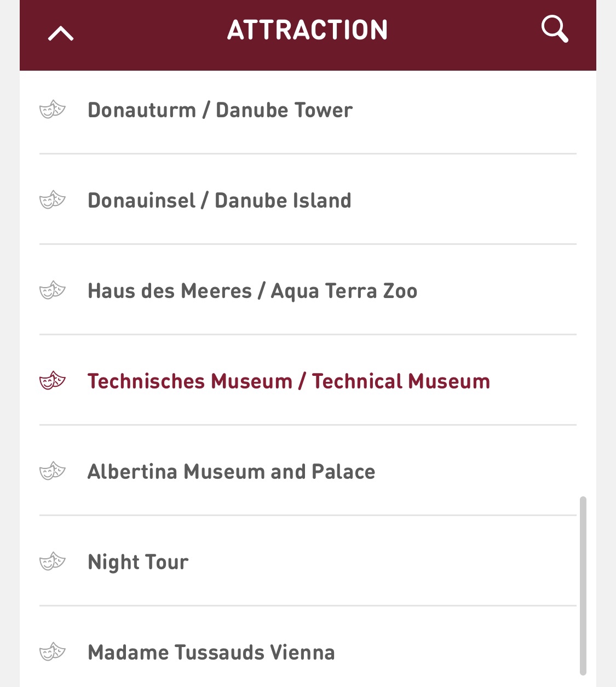This screenshot has height=687, width=616.
Task: Click the red mask icon beside Technisches Museum
Action: 53,381
